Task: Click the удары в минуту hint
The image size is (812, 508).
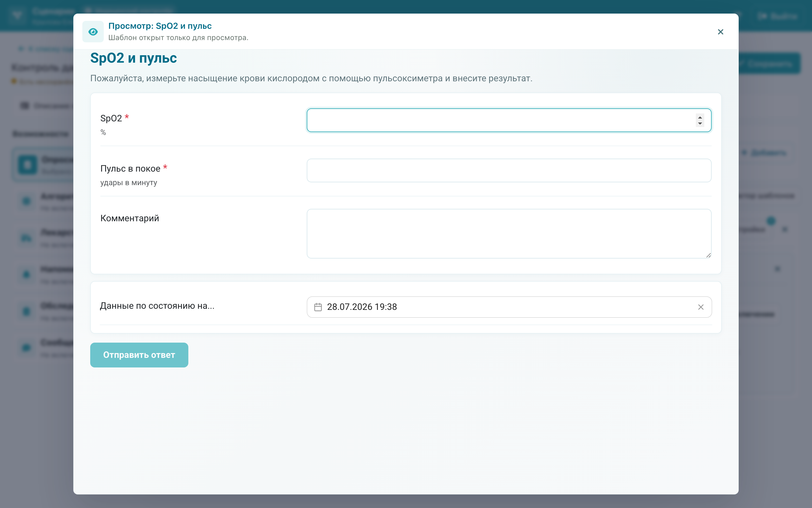Action: [129, 182]
